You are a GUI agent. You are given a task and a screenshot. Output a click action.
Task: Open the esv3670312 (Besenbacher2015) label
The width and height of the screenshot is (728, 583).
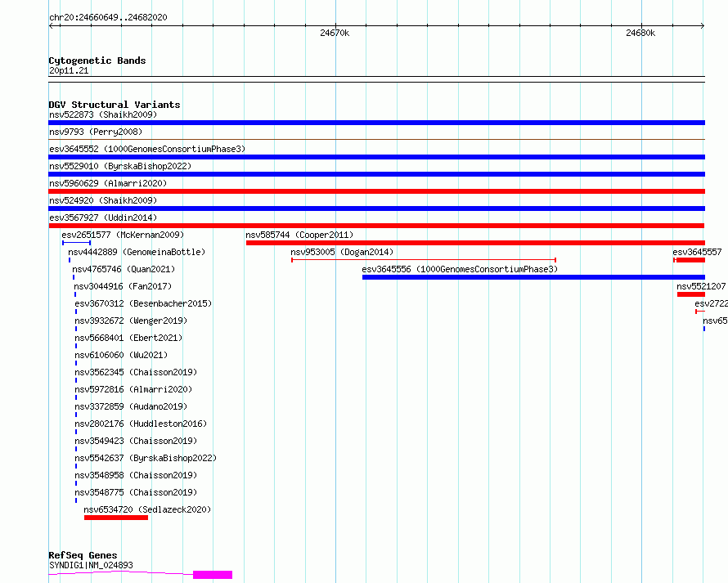tap(143, 303)
